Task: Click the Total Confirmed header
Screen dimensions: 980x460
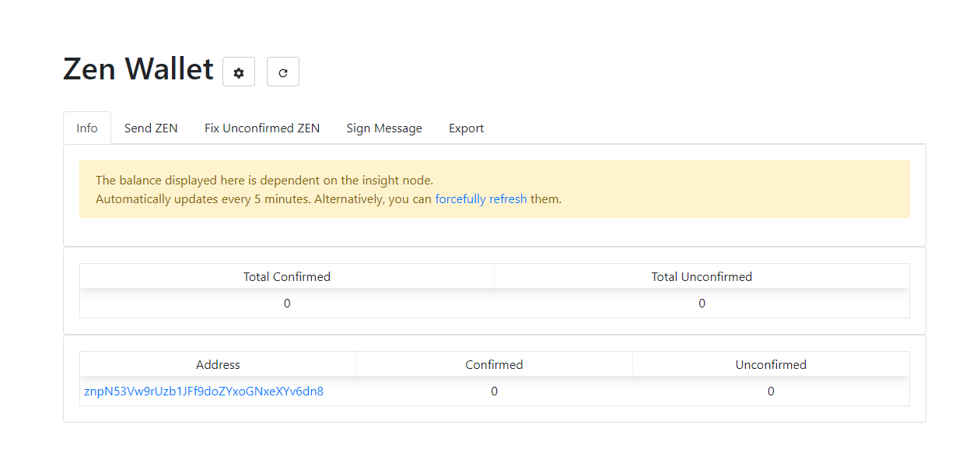Action: click(x=287, y=277)
